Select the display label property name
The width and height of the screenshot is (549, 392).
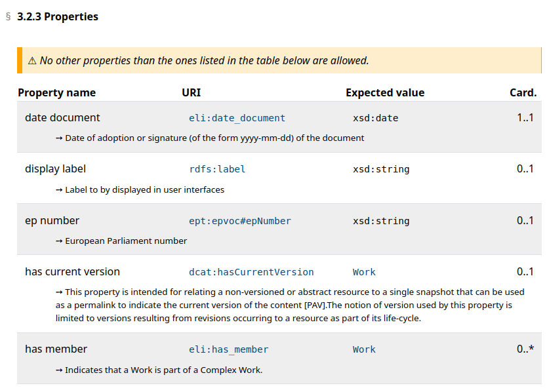pos(56,169)
